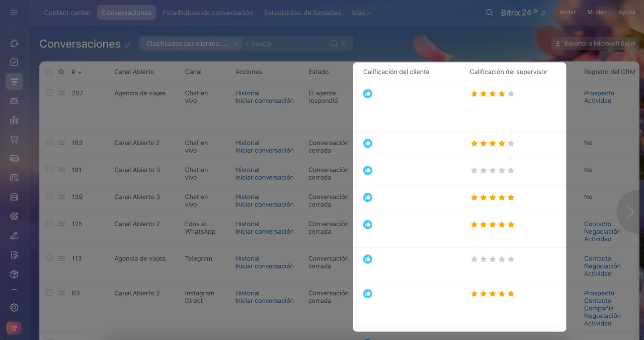Click the Canal Abierto column header
This screenshot has width=644, height=340.
[x=134, y=72]
